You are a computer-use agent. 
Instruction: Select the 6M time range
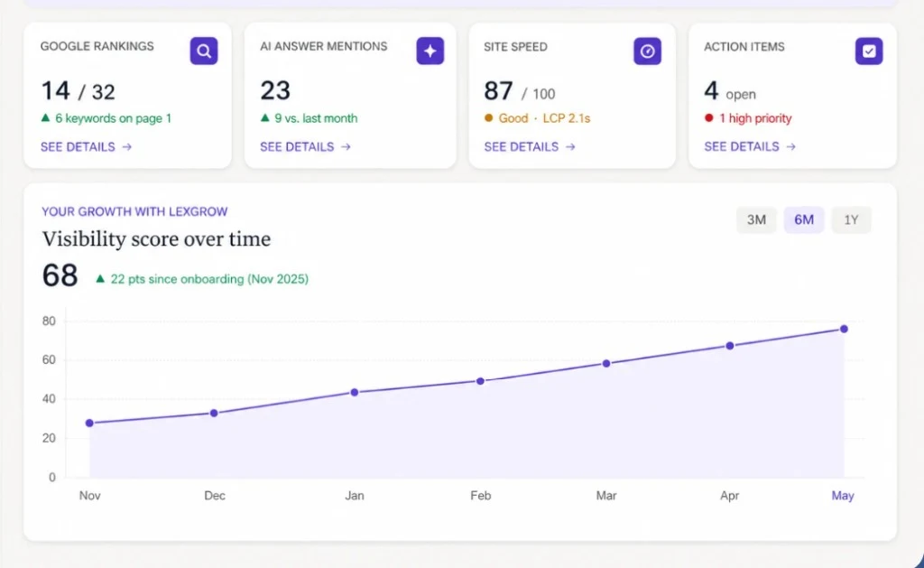pos(804,220)
